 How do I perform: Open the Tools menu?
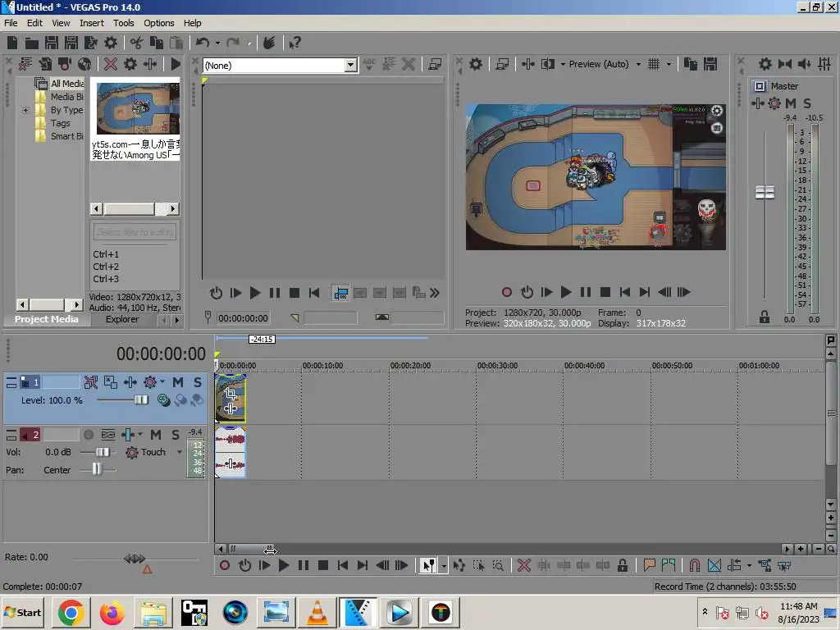coord(123,23)
